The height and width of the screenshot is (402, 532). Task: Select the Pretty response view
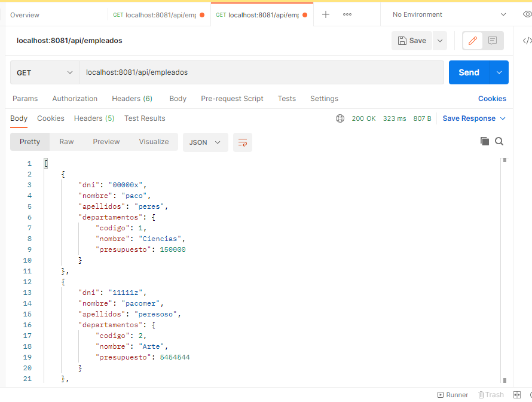[x=29, y=142]
